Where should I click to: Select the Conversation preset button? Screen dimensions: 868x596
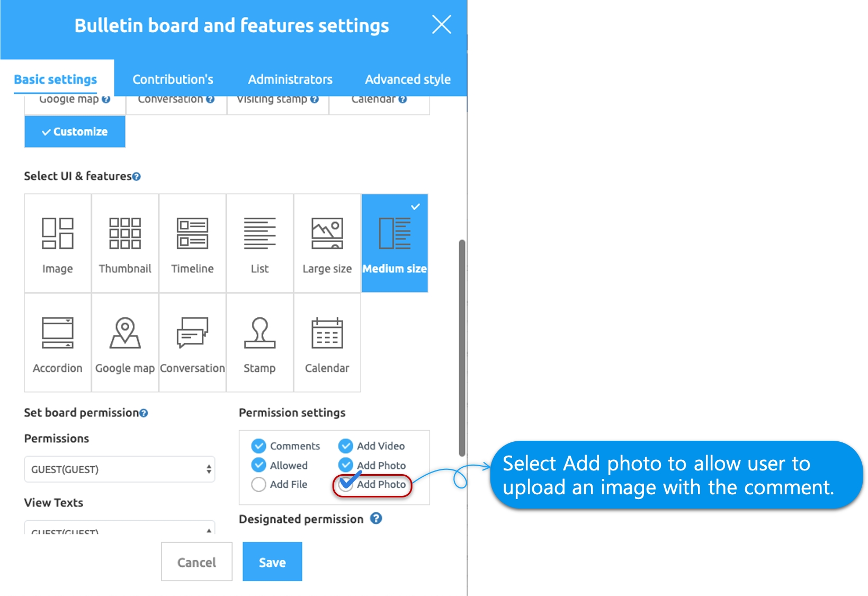point(176,104)
